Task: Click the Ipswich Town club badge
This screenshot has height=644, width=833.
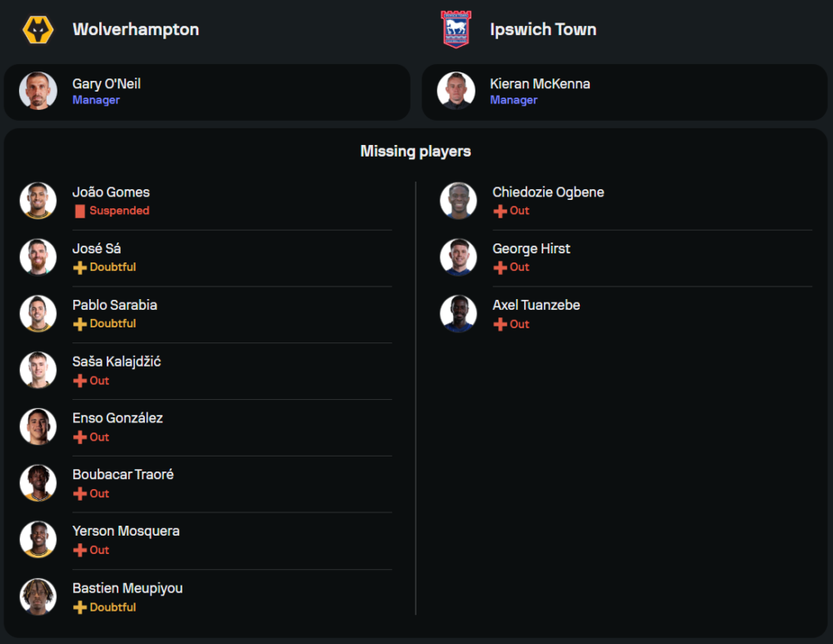Action: point(456,29)
